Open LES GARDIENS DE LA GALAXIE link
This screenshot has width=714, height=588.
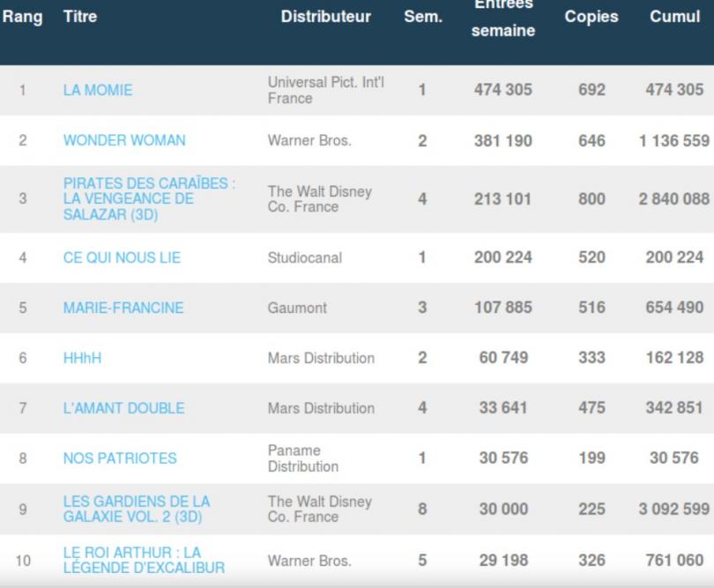coord(137,509)
